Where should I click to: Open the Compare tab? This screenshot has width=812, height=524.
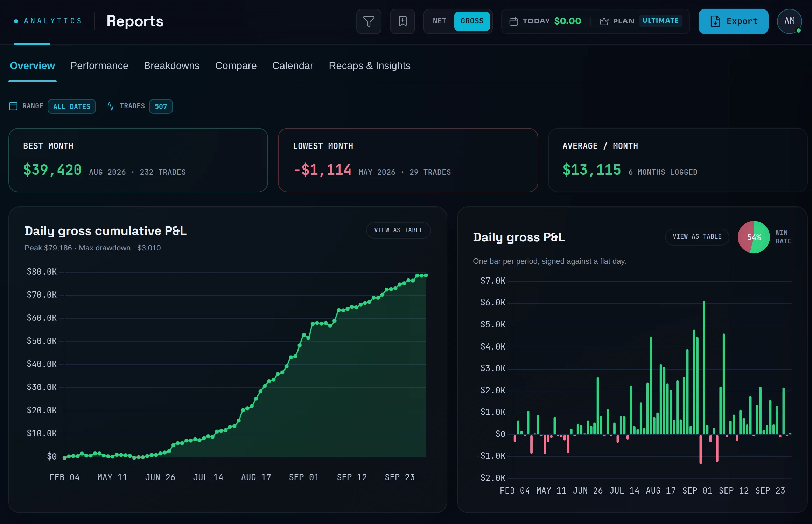coord(236,65)
